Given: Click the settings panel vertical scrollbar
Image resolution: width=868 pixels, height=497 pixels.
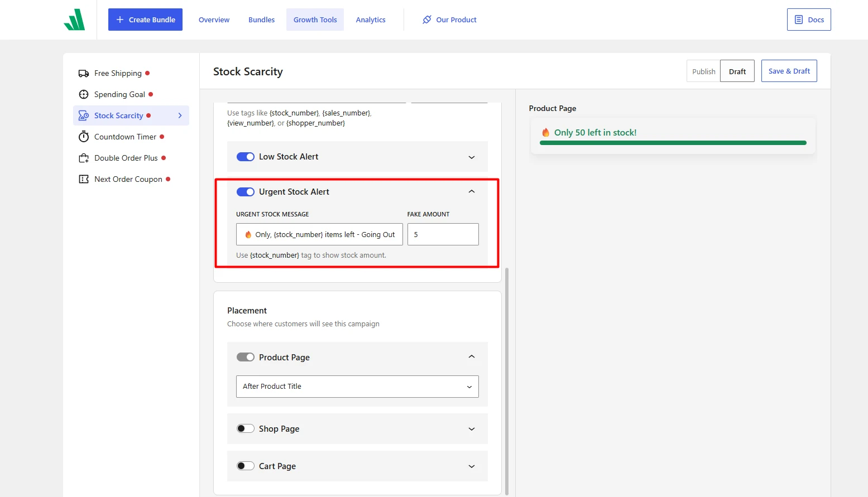Looking at the screenshot, I should pos(507,381).
